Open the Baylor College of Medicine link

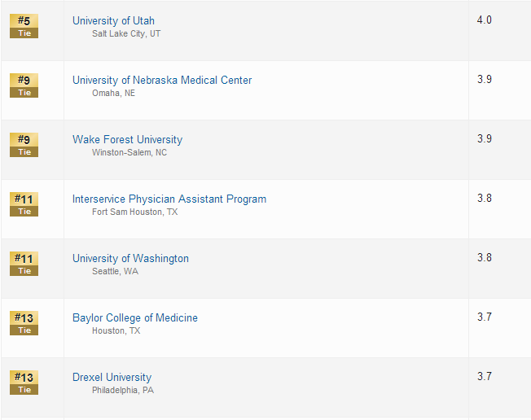coord(135,317)
